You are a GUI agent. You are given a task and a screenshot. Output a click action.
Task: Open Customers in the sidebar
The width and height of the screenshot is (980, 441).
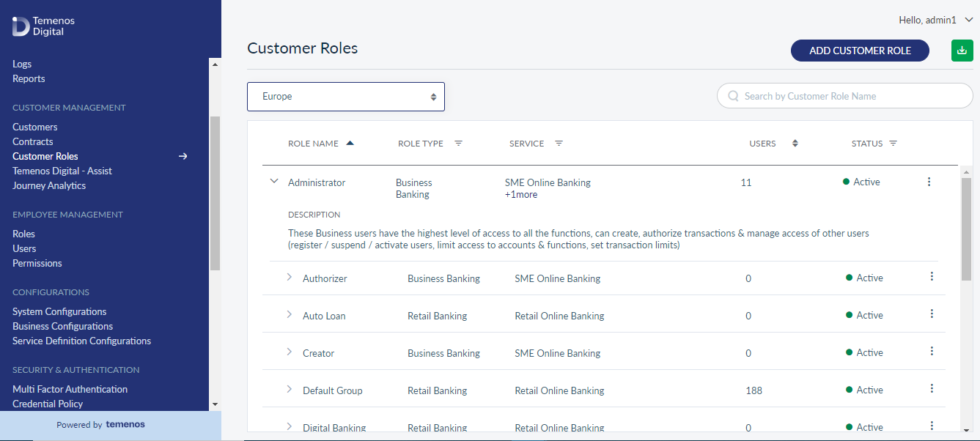point(34,127)
